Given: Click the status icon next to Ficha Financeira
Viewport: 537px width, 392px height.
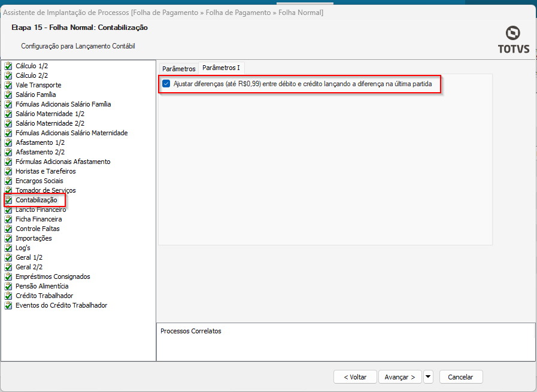Looking at the screenshot, I should pos(8,219).
